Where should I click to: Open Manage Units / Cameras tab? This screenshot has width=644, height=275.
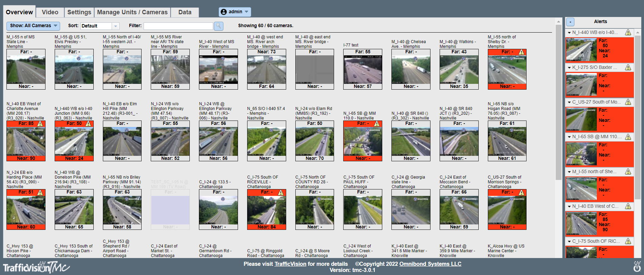coord(132,12)
